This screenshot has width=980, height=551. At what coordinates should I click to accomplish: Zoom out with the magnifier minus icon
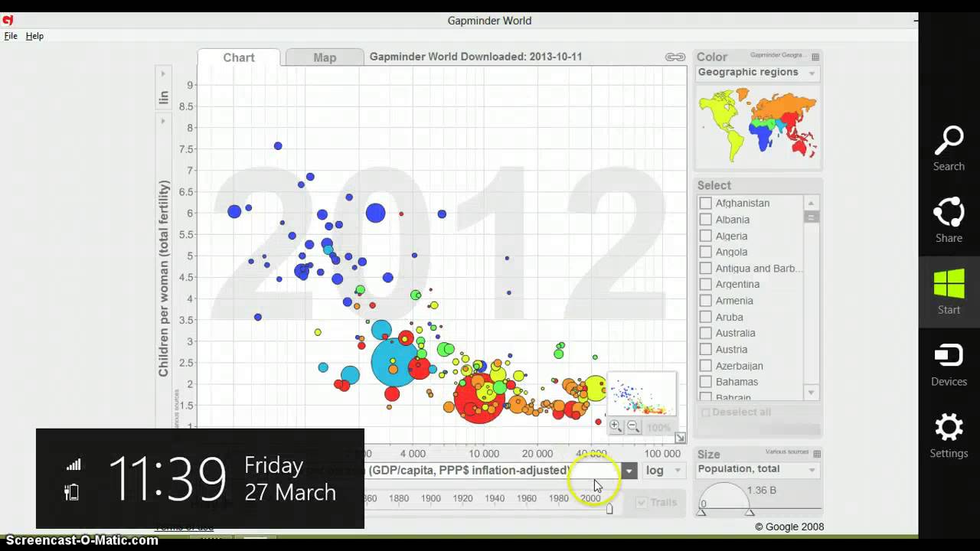[x=634, y=427]
